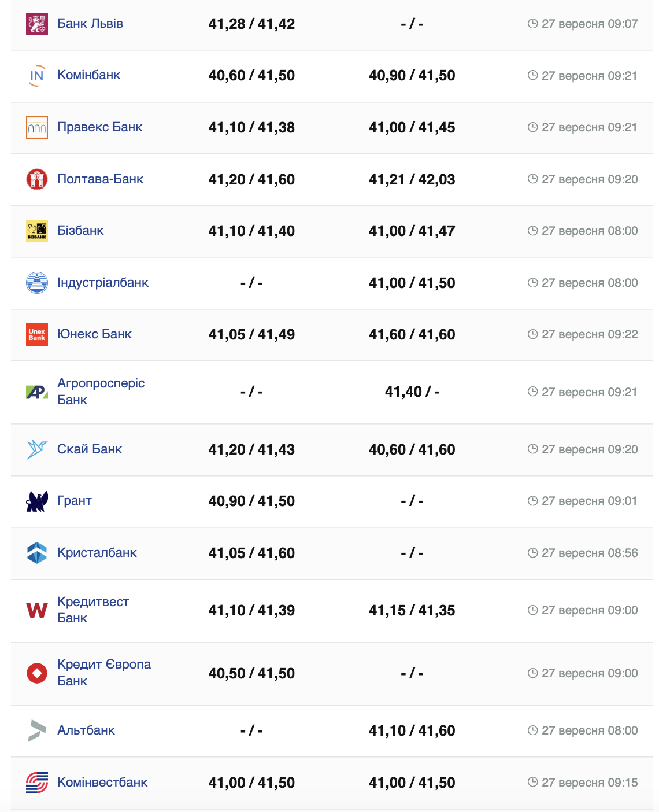Click the Банк Львів logo icon
Image resolution: width=659 pixels, height=812 pixels.
(x=37, y=24)
